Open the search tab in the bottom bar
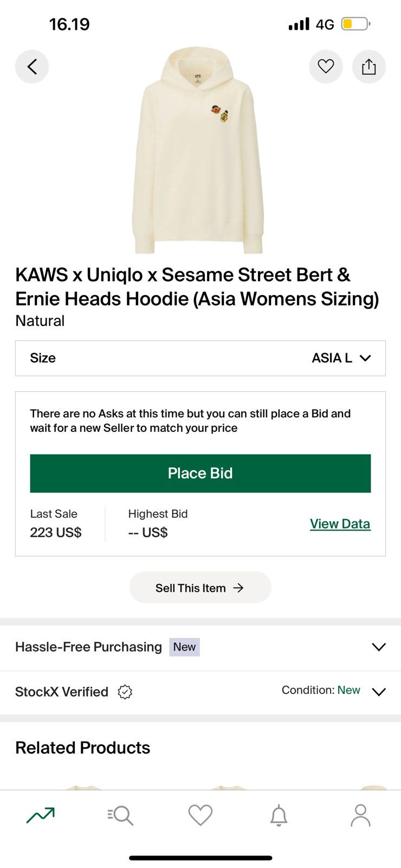 [x=120, y=815]
